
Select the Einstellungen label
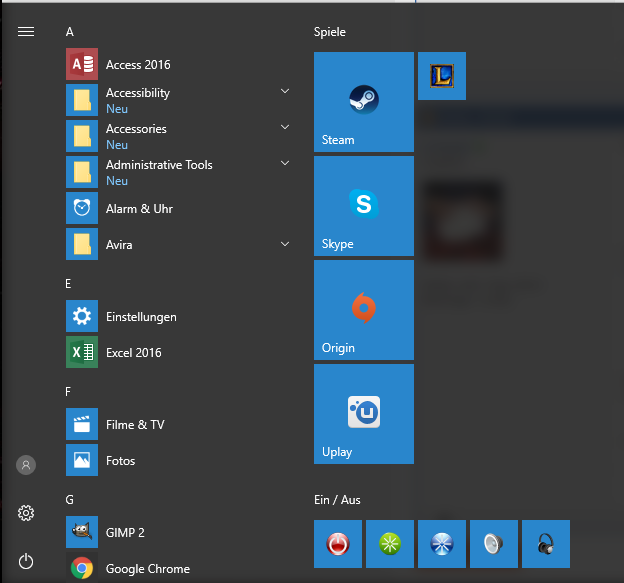(x=141, y=317)
